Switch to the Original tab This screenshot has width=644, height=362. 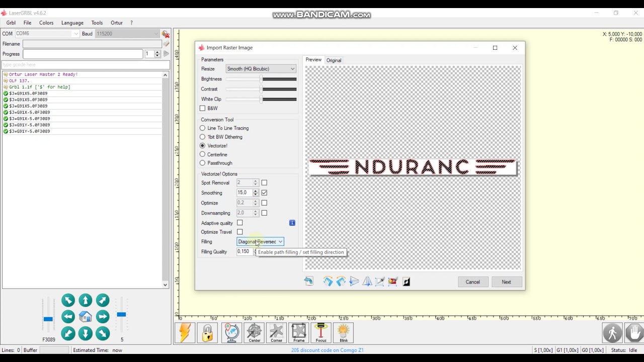[334, 60]
